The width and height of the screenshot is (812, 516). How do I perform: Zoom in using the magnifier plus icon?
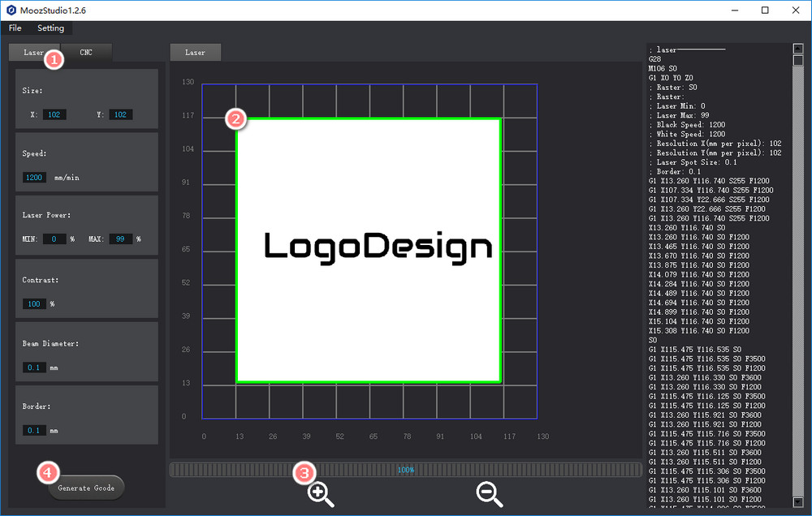click(318, 493)
